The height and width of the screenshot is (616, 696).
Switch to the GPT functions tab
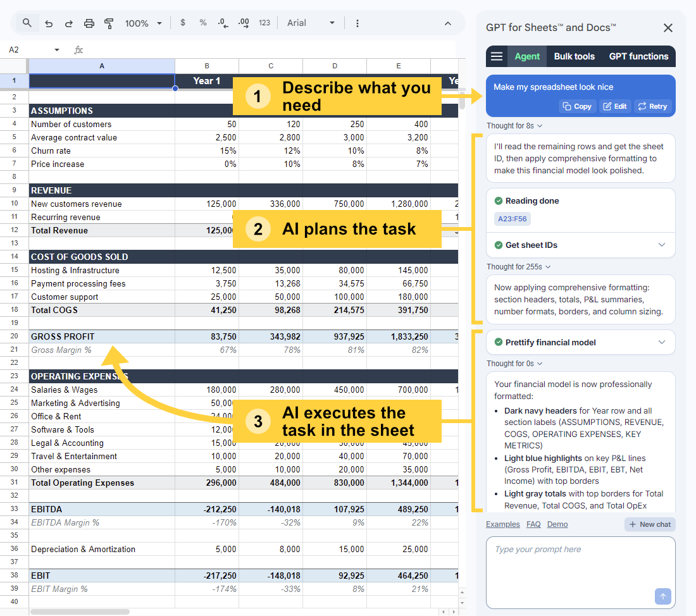coord(638,56)
